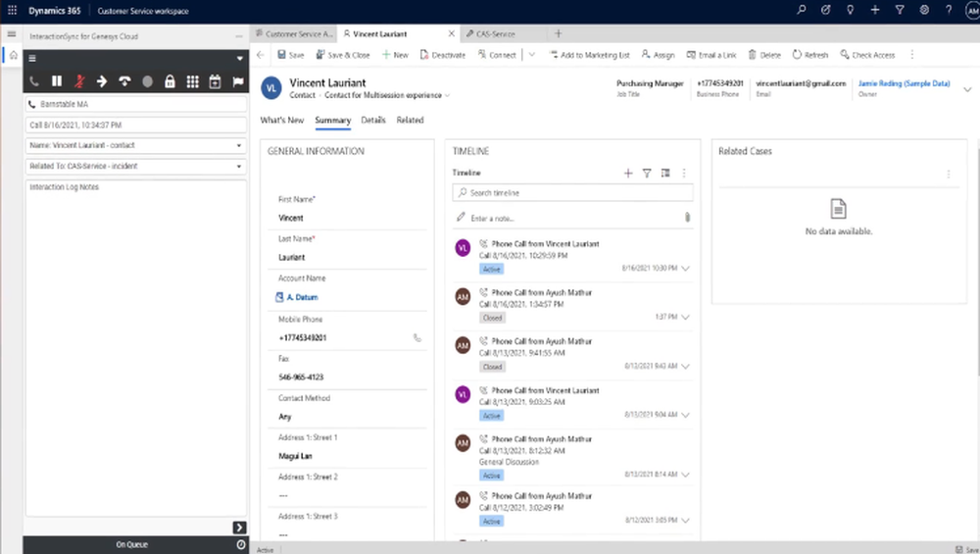Viewport: 980px width, 554px height.
Task: Click New in the command bar
Action: [395, 55]
